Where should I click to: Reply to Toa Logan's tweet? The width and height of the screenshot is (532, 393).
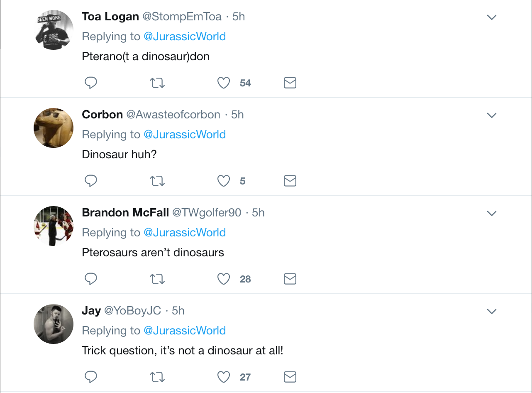click(x=91, y=83)
